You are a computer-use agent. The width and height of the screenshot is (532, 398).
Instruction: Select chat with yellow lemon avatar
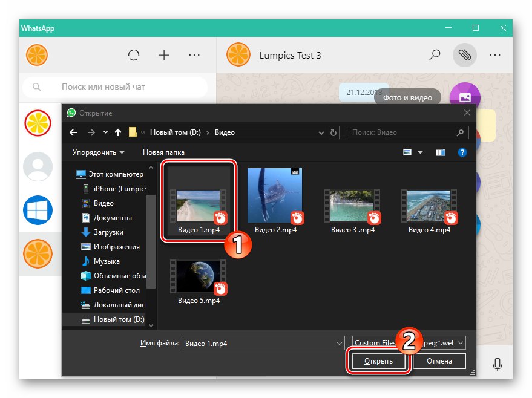pyautogui.click(x=38, y=123)
